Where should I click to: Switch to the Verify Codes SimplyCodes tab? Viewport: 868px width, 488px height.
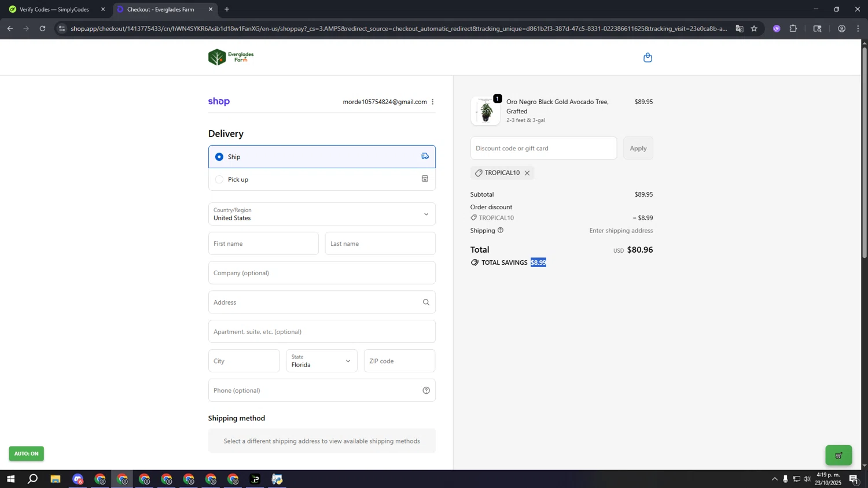click(x=54, y=9)
